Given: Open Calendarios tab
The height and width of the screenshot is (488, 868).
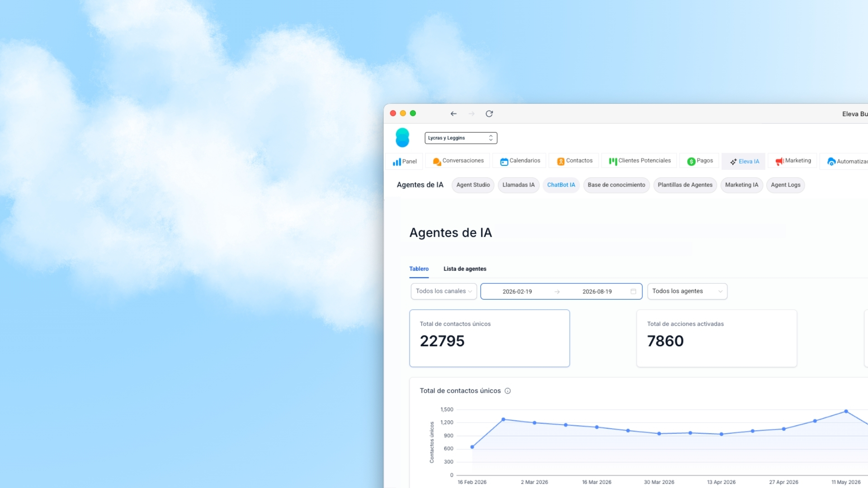Looking at the screenshot, I should click(x=519, y=161).
